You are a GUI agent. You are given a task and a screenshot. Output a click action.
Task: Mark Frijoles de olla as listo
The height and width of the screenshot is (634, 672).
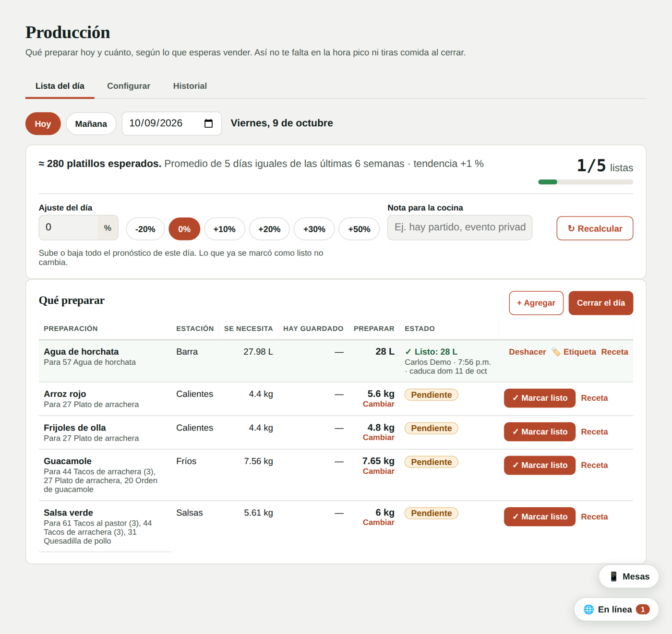pos(540,432)
